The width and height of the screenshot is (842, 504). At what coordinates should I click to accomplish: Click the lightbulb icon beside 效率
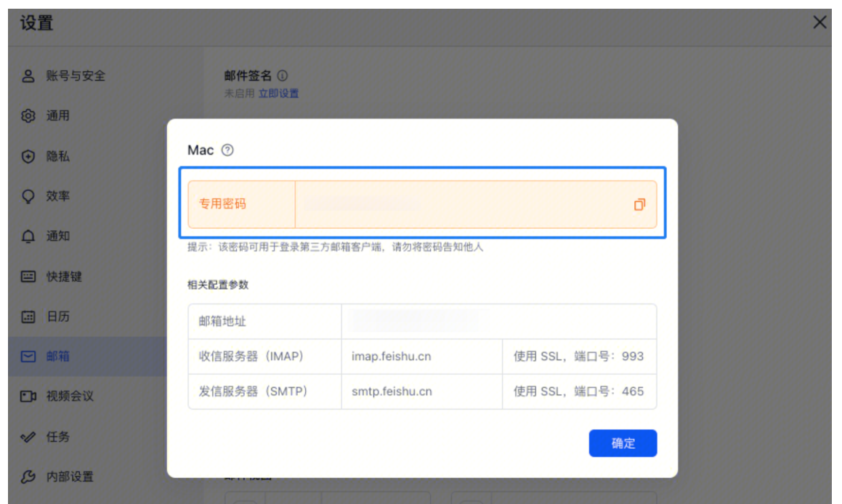(x=28, y=197)
